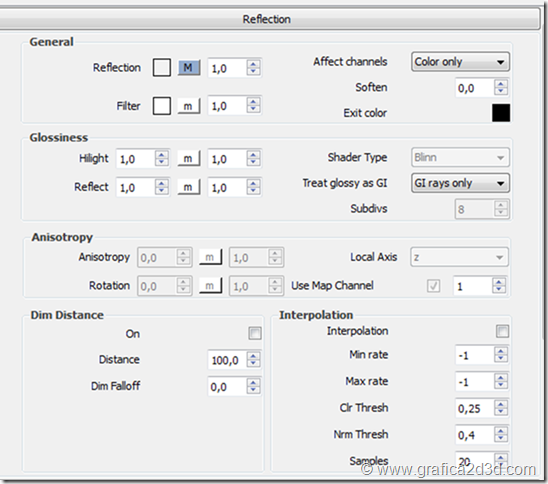This screenshot has width=548, height=484.
Task: Open the Shader Type Blinn dropdown
Action: tap(460, 157)
